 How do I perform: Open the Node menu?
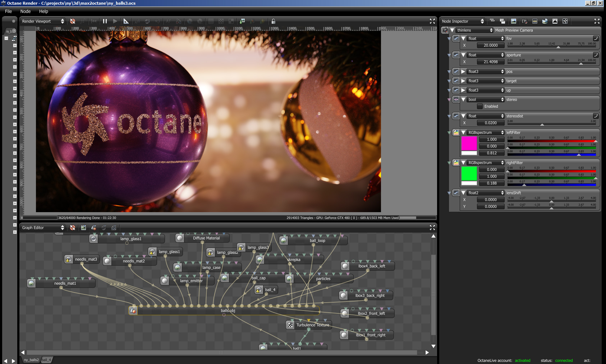(x=26, y=11)
